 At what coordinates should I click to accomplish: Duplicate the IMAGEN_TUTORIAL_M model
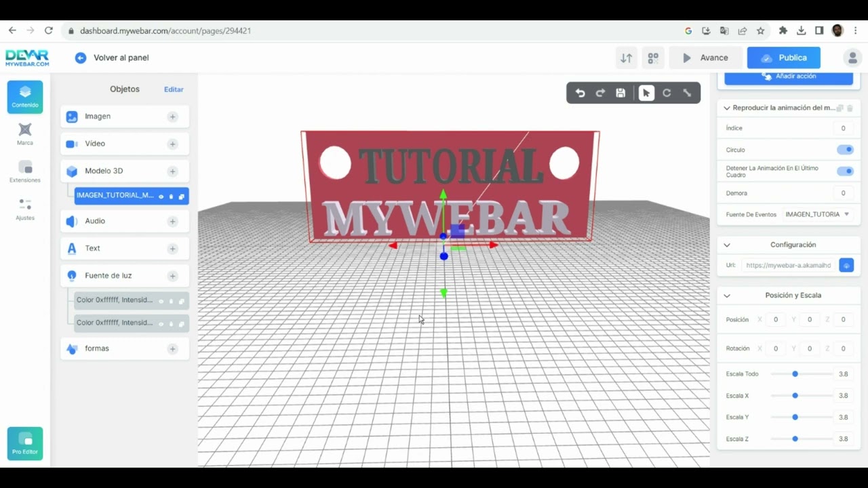181,197
